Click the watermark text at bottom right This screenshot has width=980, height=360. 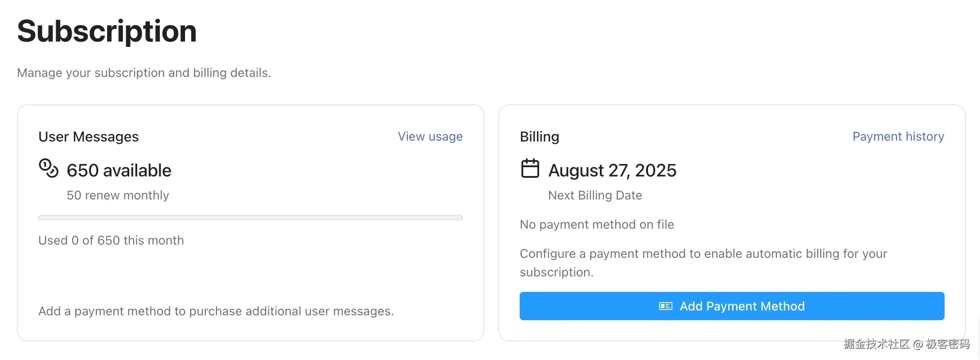[x=906, y=344]
